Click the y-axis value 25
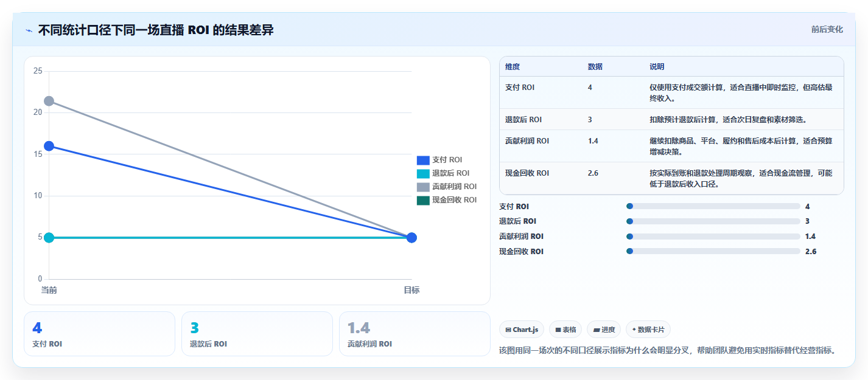The width and height of the screenshot is (868, 380). (x=38, y=71)
